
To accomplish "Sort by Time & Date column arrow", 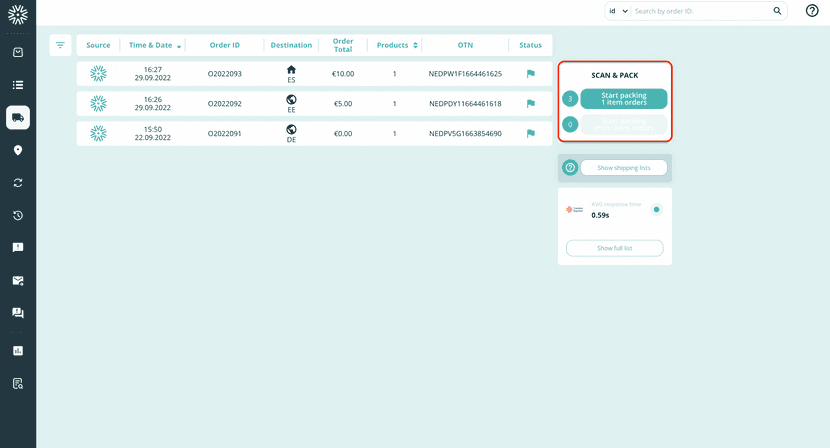I will click(179, 46).
